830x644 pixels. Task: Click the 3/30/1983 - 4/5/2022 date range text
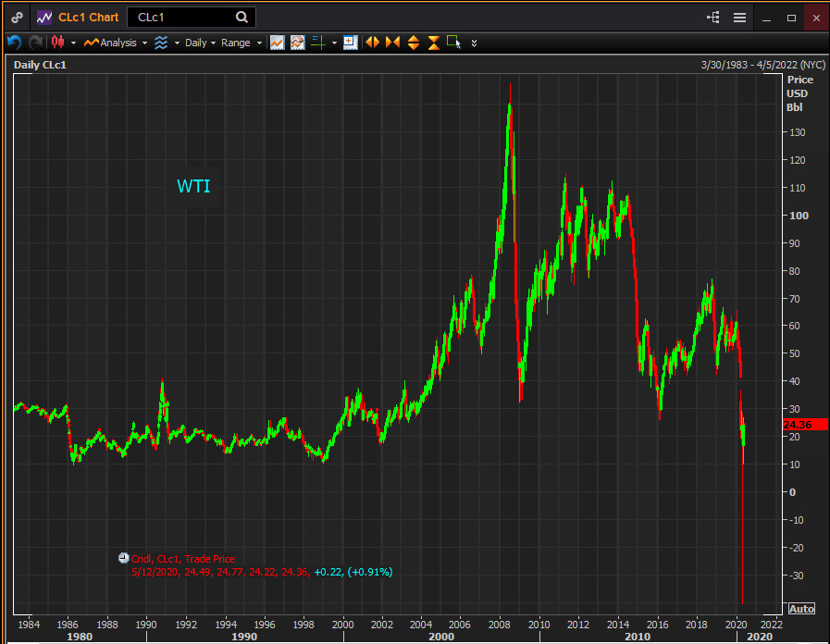coord(762,65)
